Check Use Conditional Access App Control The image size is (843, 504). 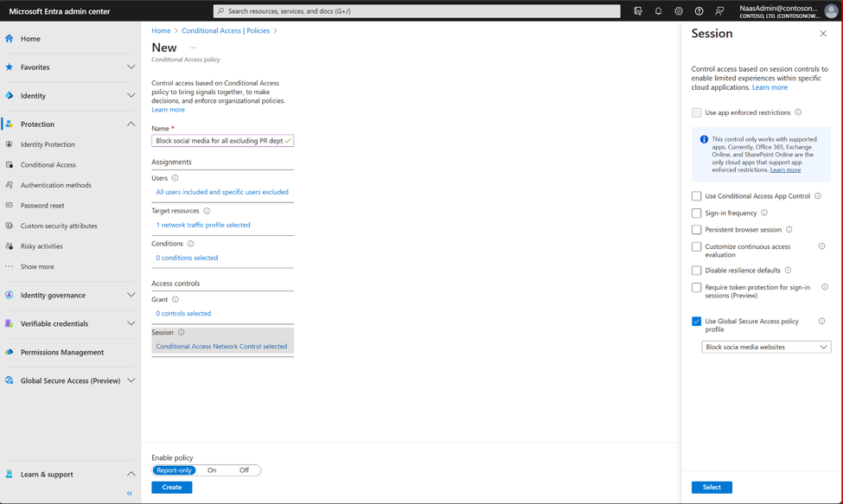696,196
